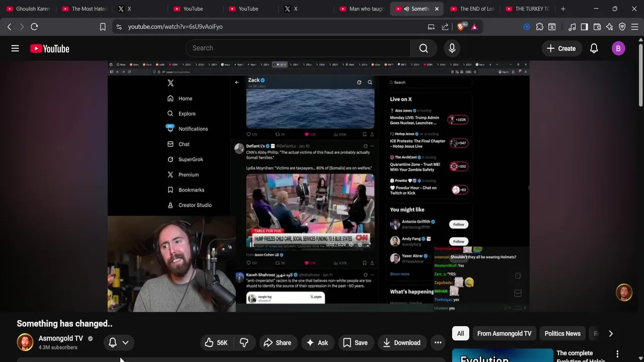Click inside the YouTube search field
The image size is (644, 362).
[298, 48]
